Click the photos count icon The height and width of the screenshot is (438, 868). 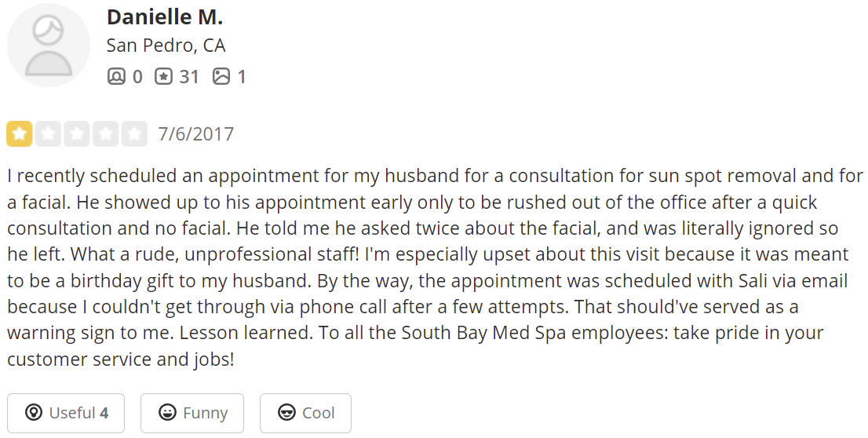point(221,76)
